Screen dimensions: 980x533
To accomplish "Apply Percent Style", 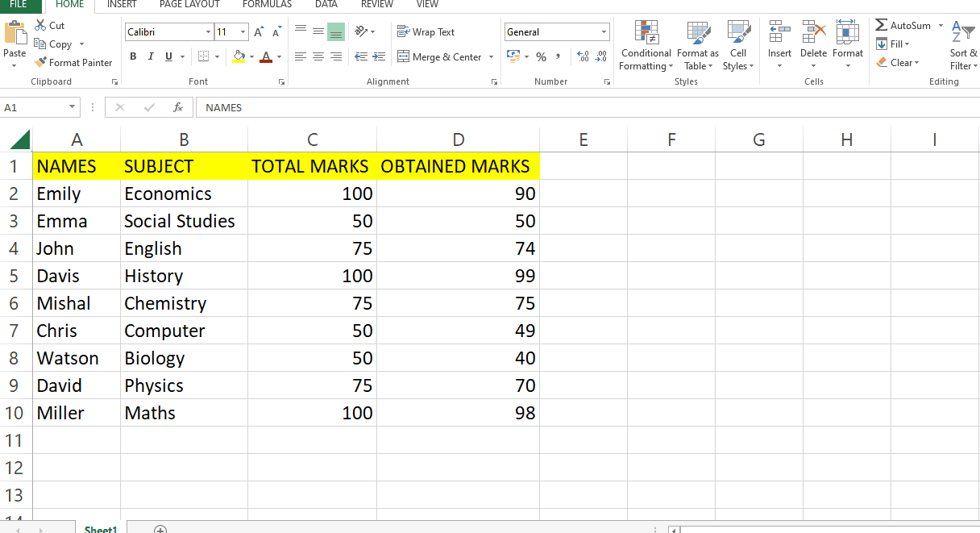I will (x=542, y=56).
